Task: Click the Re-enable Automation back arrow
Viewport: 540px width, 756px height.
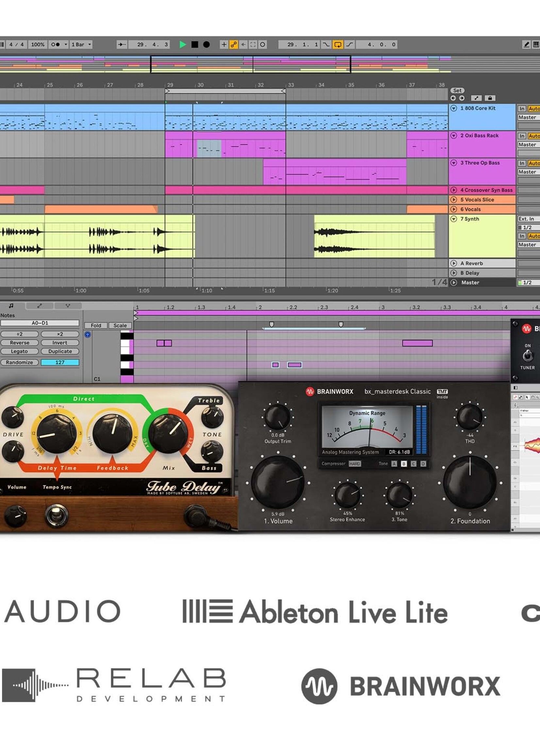Action: 244,44
